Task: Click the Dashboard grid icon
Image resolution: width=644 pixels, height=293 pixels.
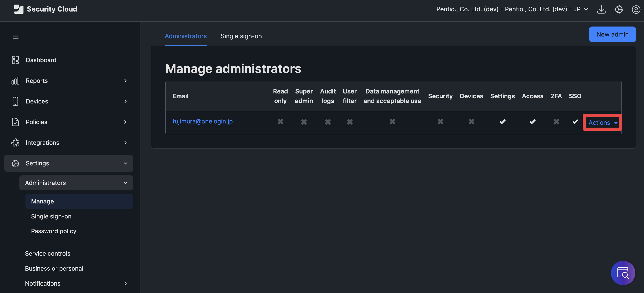Action: coord(15,60)
